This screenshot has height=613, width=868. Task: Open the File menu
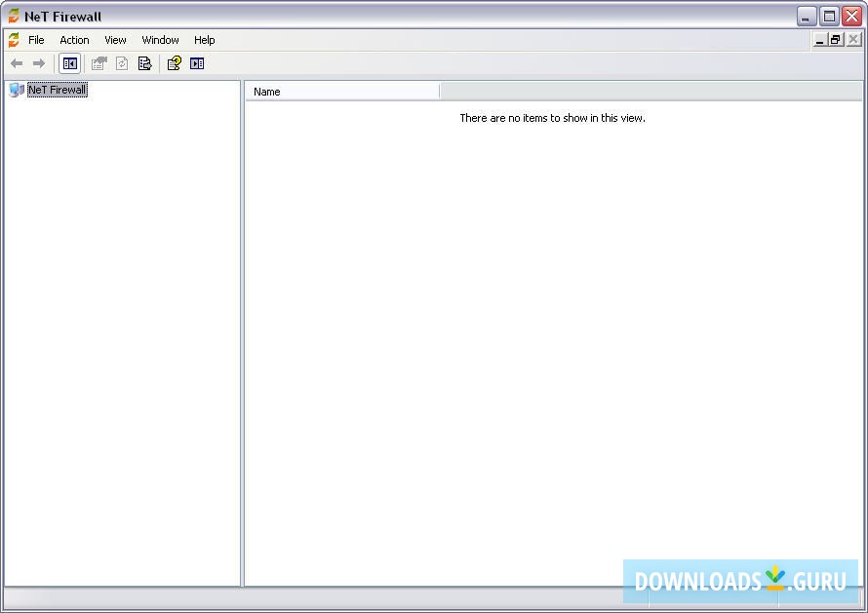click(x=36, y=40)
